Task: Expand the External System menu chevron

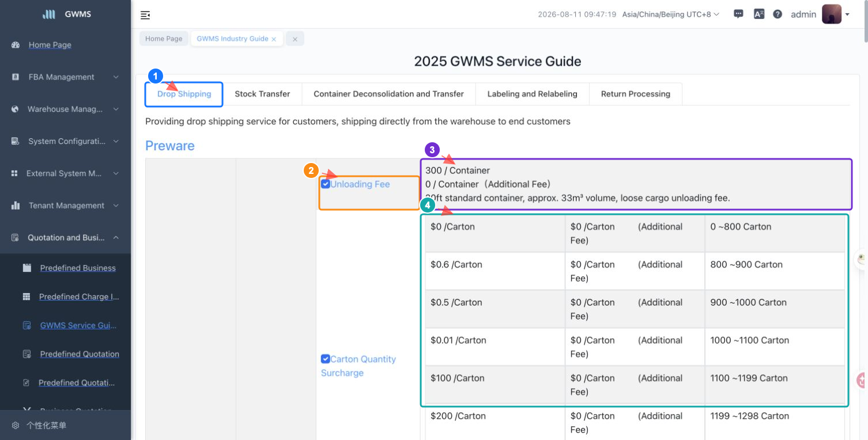Action: 116,173
